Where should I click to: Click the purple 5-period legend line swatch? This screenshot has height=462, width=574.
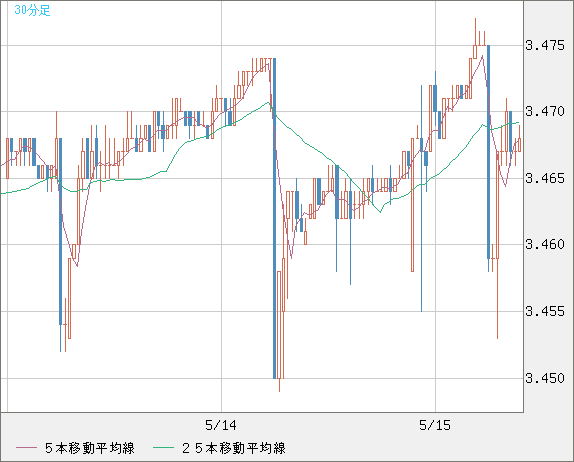tap(26, 448)
